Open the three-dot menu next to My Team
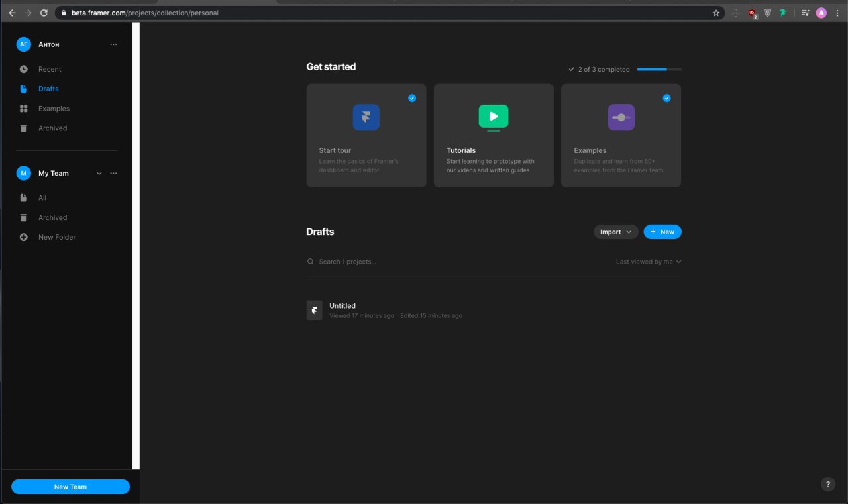This screenshot has height=504, width=848. [x=113, y=174]
